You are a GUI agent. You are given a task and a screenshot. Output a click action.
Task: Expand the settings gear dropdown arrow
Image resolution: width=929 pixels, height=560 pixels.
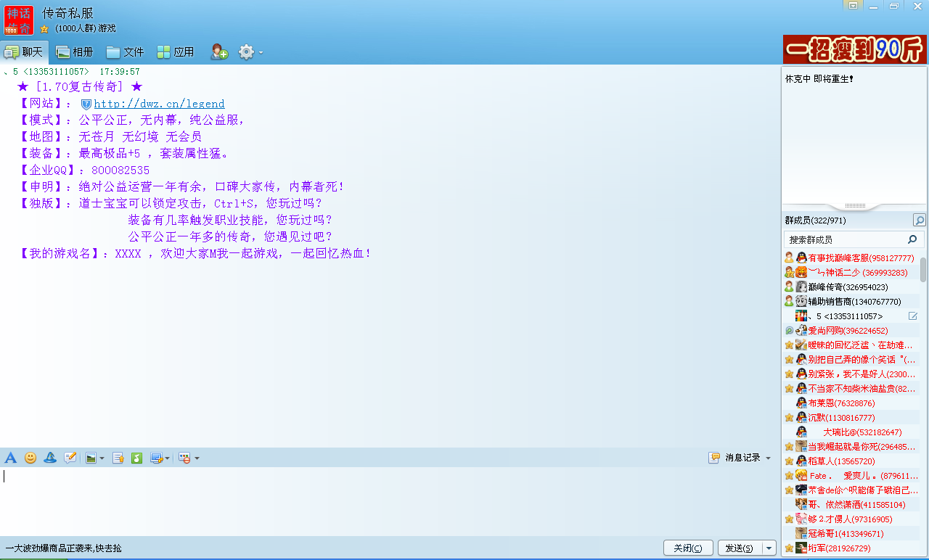(x=261, y=53)
